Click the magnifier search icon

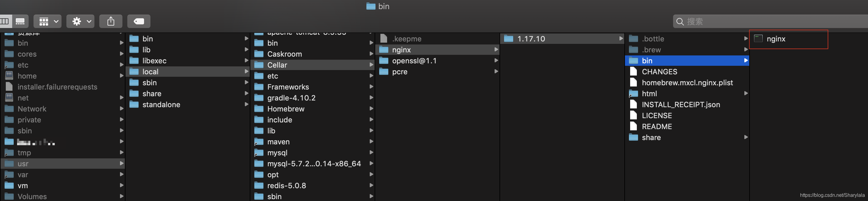680,22
